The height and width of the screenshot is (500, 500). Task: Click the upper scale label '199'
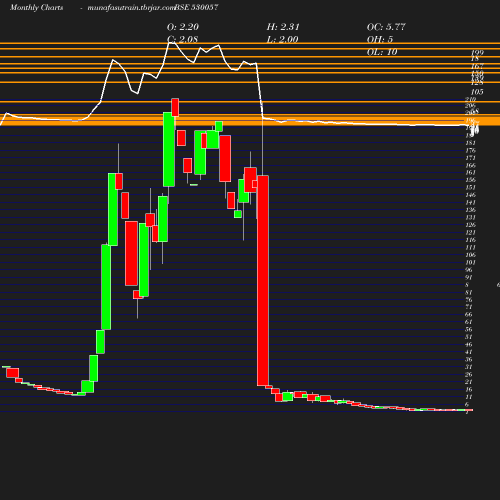click(477, 53)
